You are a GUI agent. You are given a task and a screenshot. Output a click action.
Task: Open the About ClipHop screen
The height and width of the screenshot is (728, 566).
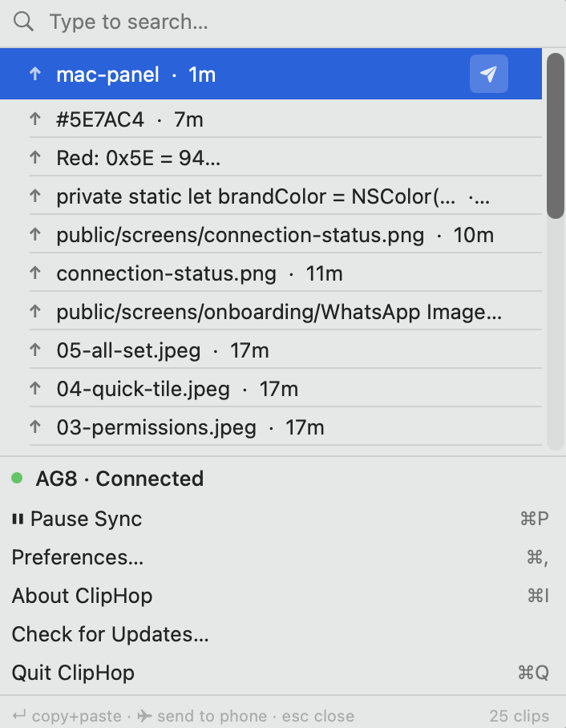click(x=80, y=596)
